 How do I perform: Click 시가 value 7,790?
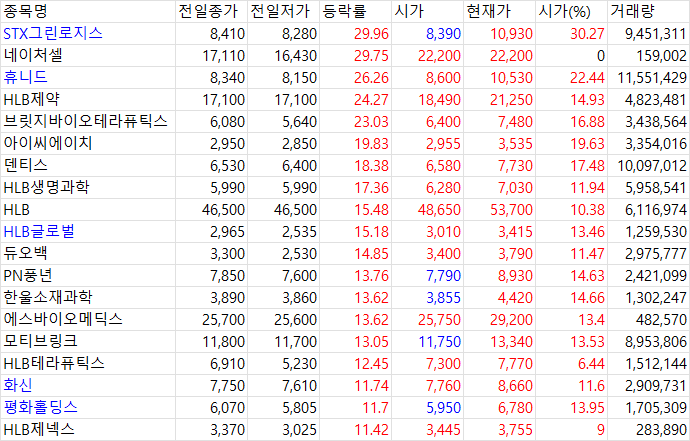pos(443,276)
